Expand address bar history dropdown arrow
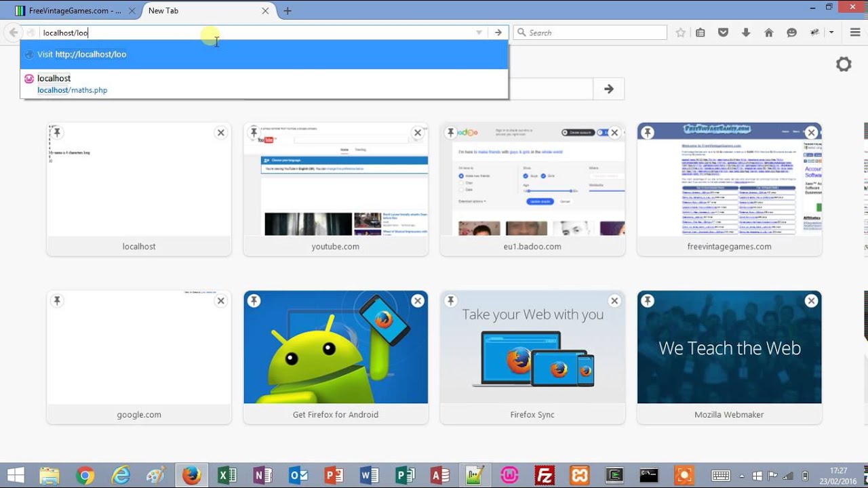The image size is (868, 488). point(479,33)
